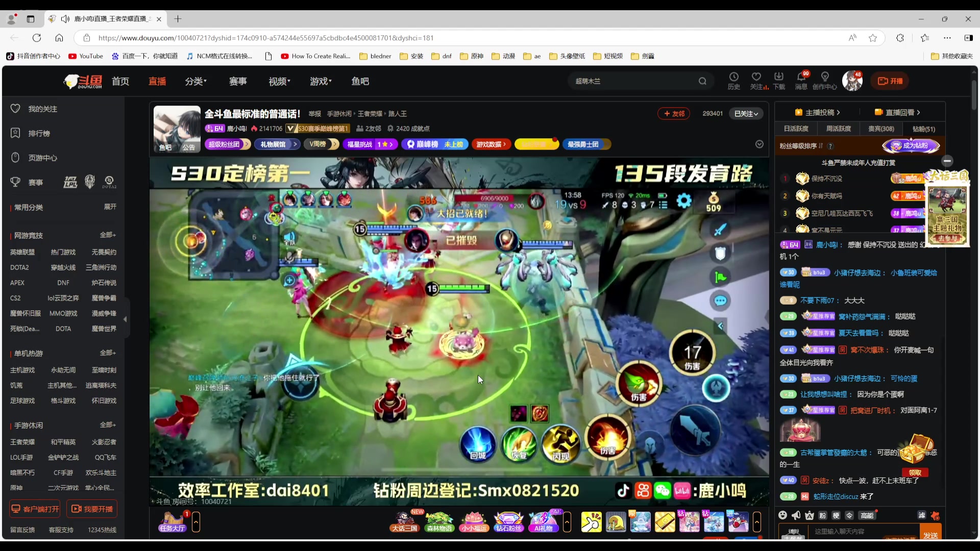Click the 小小福运 activity icon
Screen dimensions: 980x551
[x=474, y=522]
